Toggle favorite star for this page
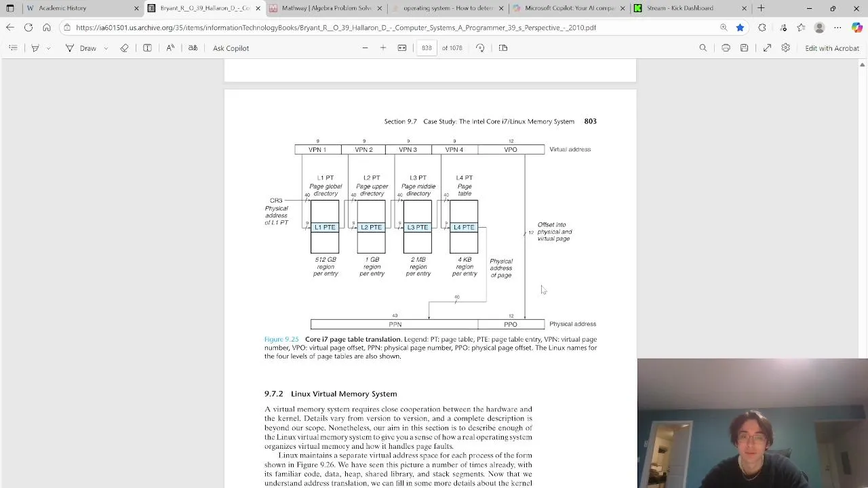 pos(740,28)
